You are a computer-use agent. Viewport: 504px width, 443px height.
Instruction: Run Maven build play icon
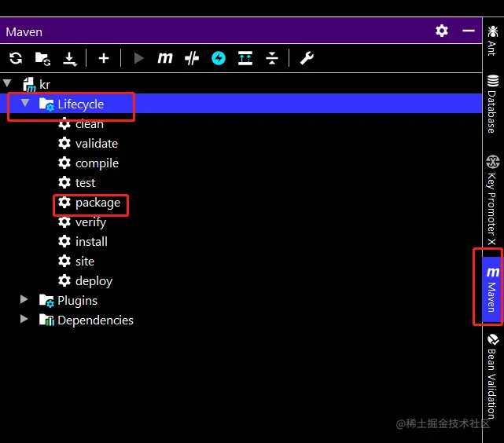coord(138,58)
